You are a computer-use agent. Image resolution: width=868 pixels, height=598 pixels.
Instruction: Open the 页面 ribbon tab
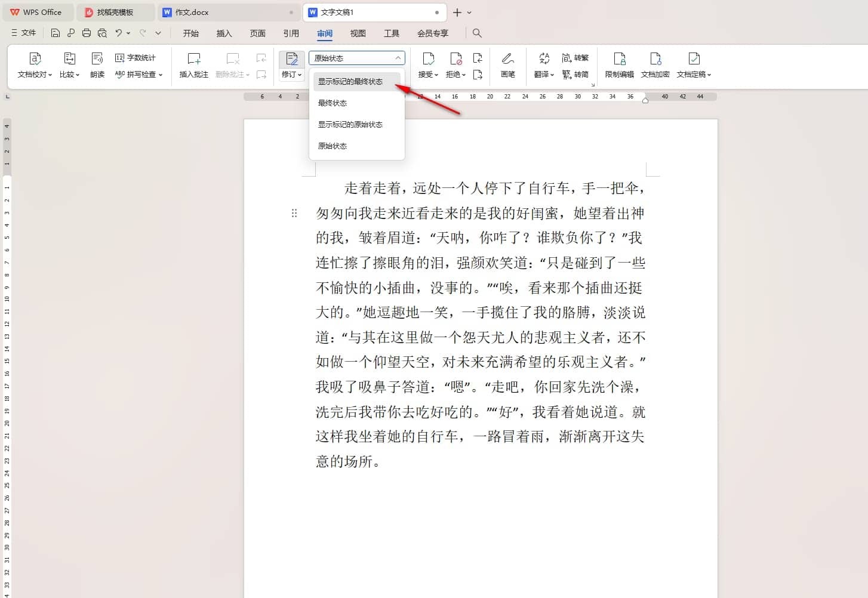[x=258, y=33]
